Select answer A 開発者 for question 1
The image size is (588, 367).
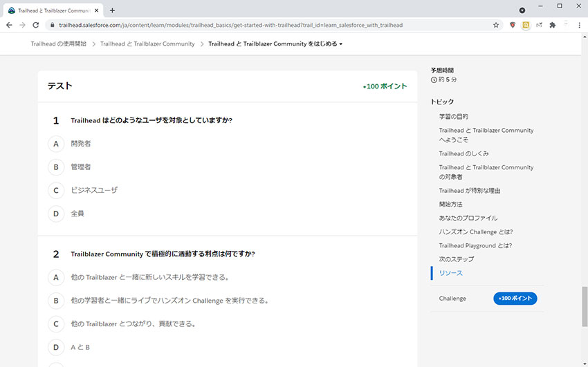(x=56, y=144)
